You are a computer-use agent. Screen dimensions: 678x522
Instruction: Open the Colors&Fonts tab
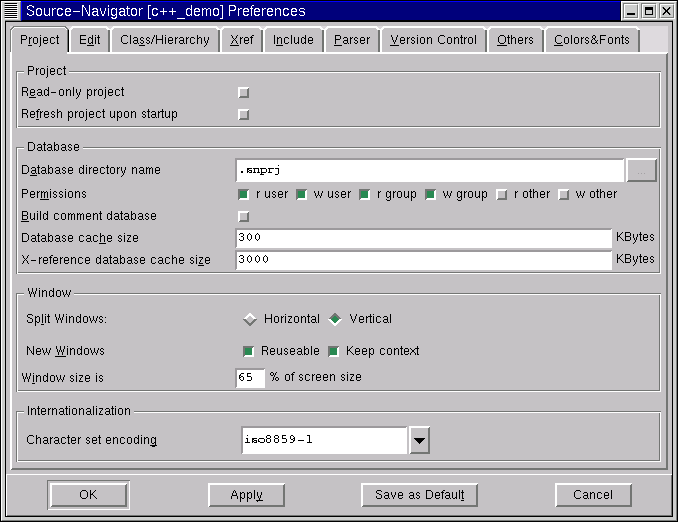click(592, 40)
